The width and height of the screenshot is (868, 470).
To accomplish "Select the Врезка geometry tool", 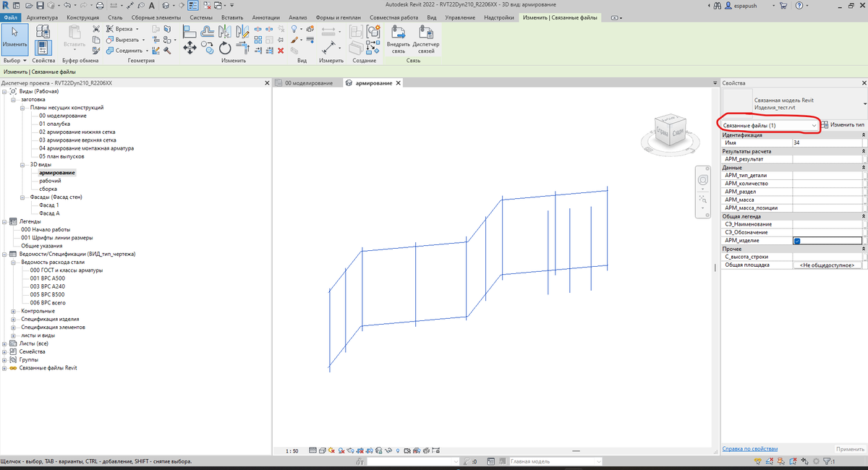I will click(x=124, y=28).
